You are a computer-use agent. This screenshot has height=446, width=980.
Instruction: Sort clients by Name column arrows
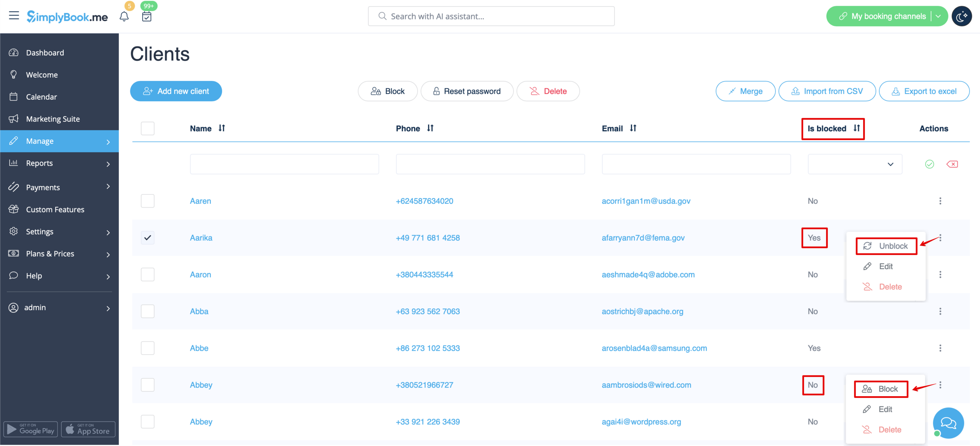(x=222, y=128)
